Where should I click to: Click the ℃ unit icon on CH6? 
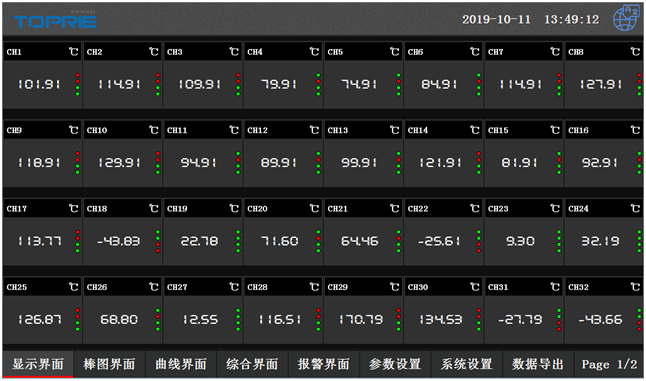click(x=475, y=51)
